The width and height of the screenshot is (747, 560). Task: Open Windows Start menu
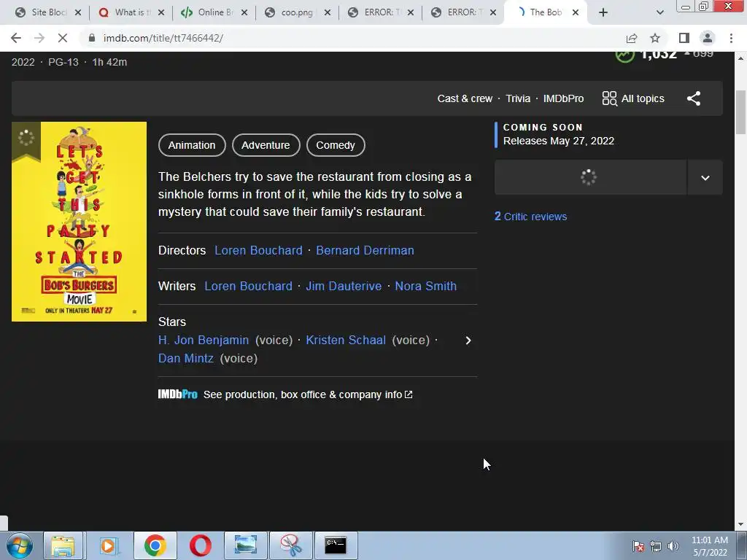(x=19, y=545)
